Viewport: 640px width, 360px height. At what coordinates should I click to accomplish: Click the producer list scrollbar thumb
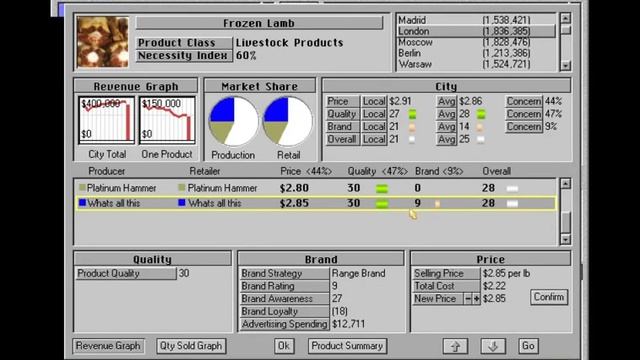tap(565, 222)
